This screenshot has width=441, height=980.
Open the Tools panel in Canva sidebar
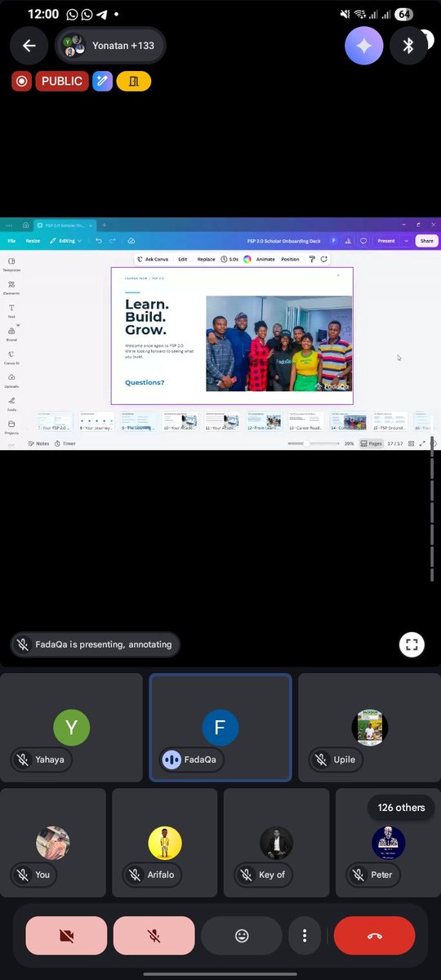(x=11, y=403)
